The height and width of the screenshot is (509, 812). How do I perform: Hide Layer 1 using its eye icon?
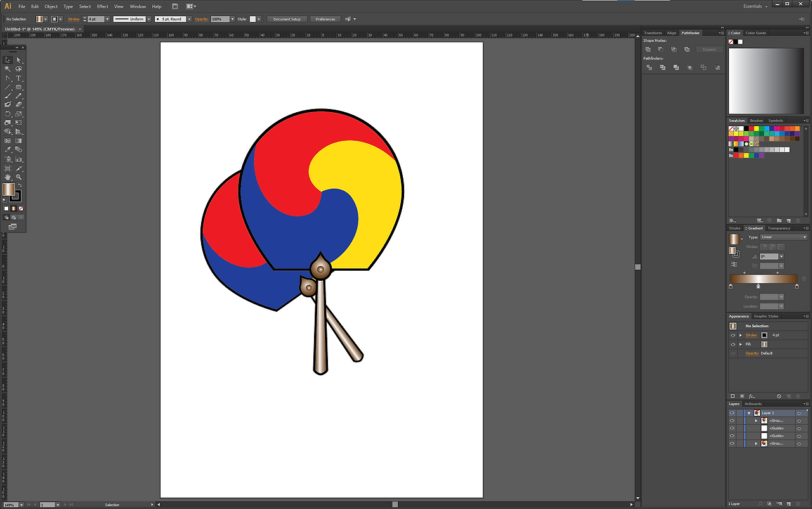tap(731, 413)
